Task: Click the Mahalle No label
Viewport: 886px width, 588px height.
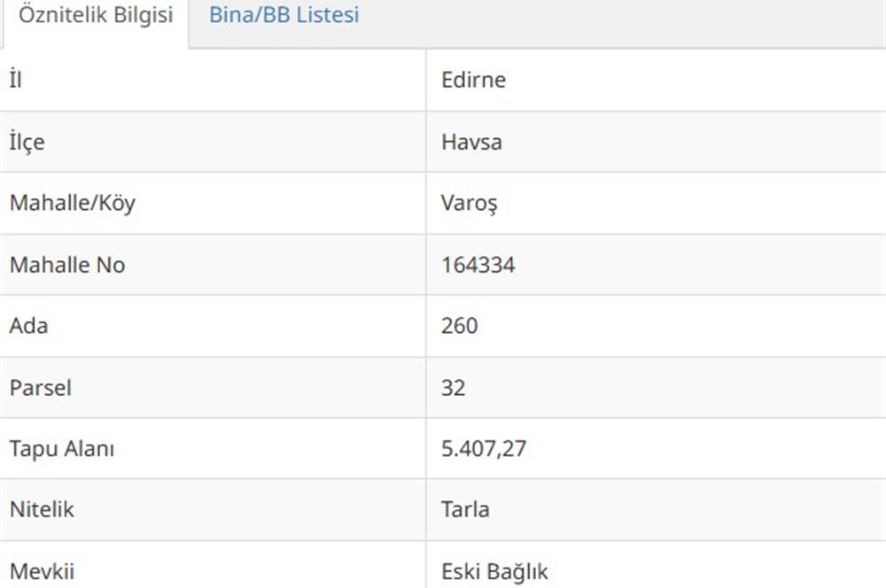Action: tap(67, 265)
